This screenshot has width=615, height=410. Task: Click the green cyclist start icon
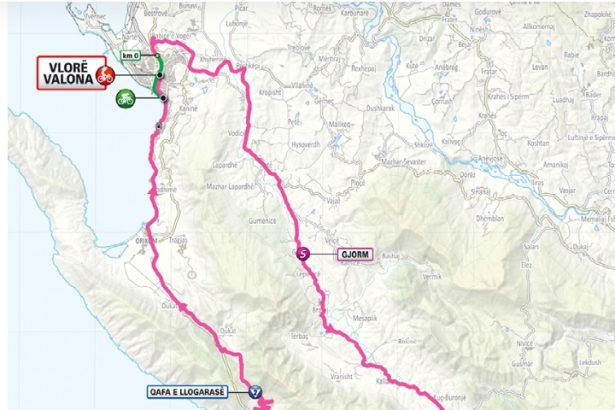tap(126, 99)
